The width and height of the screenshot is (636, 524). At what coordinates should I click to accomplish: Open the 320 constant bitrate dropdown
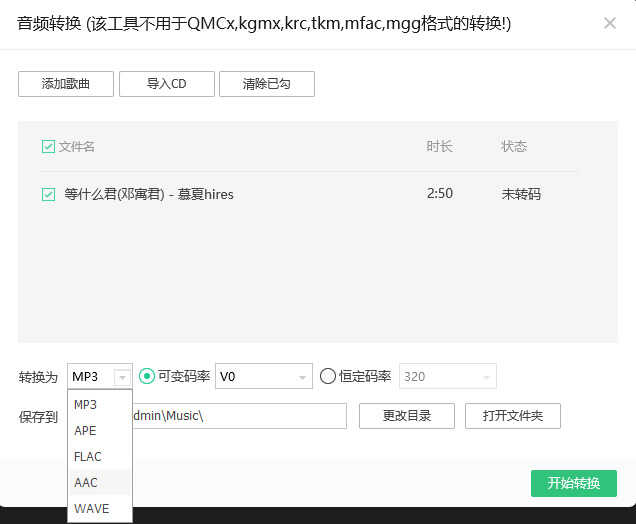tap(448, 376)
